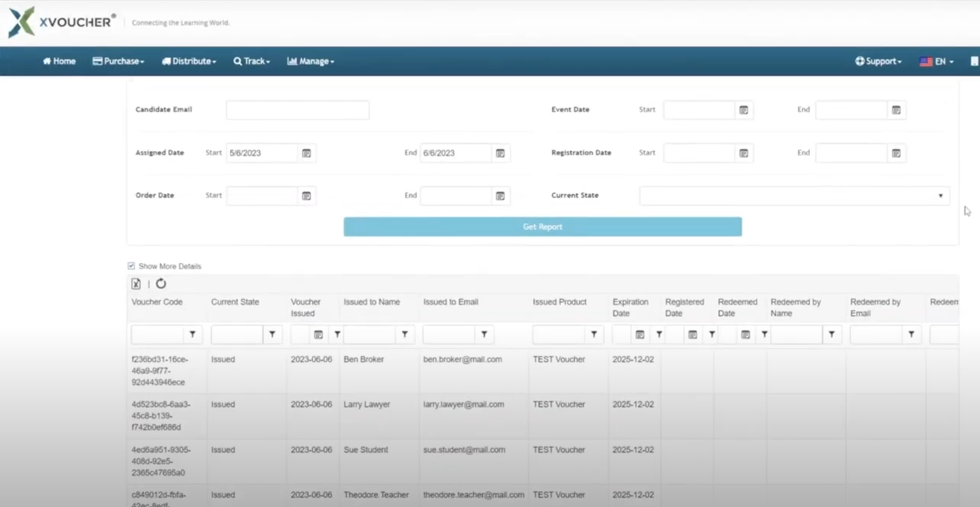Image resolution: width=980 pixels, height=507 pixels.
Task: Click Assigned Date End field showing 6/6/2023
Action: pyautogui.click(x=455, y=153)
